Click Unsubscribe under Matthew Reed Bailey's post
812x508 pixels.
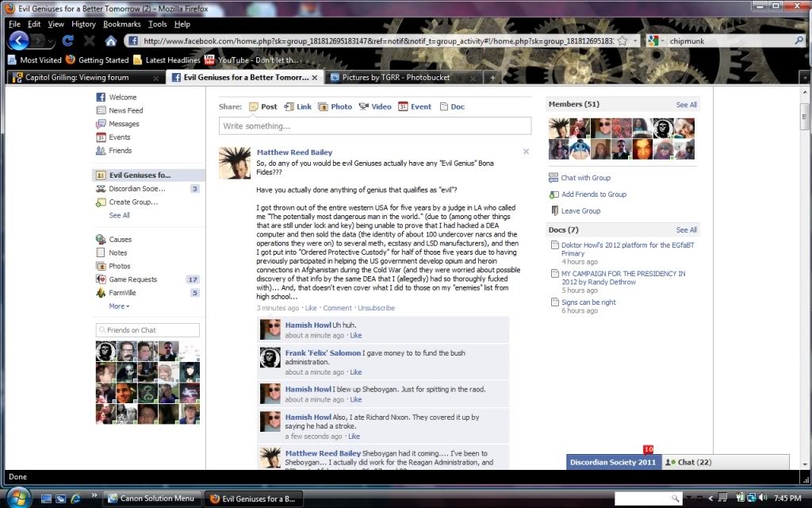pyautogui.click(x=376, y=308)
